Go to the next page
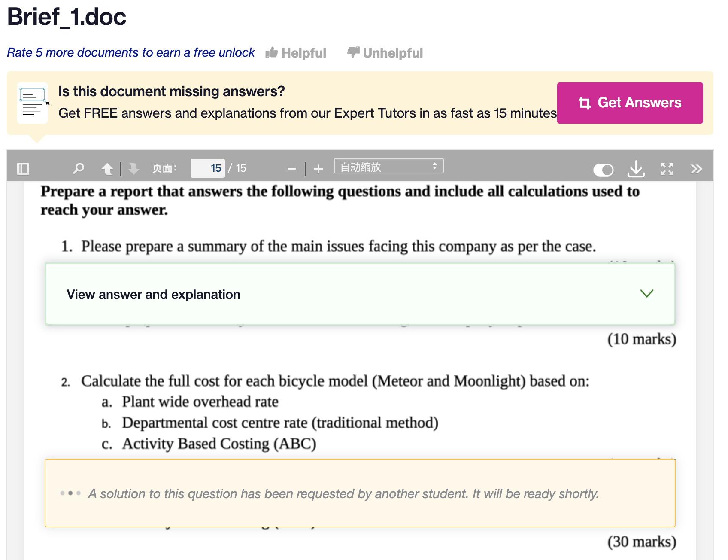Screen dimensions: 728x560 point(134,169)
